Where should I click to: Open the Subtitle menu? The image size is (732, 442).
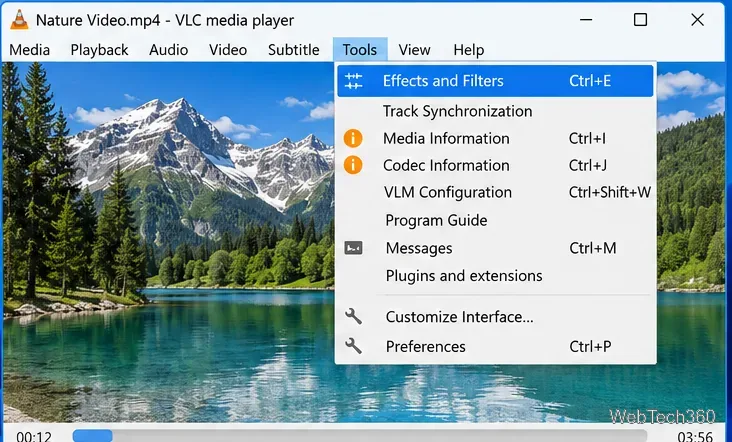pyautogui.click(x=294, y=50)
